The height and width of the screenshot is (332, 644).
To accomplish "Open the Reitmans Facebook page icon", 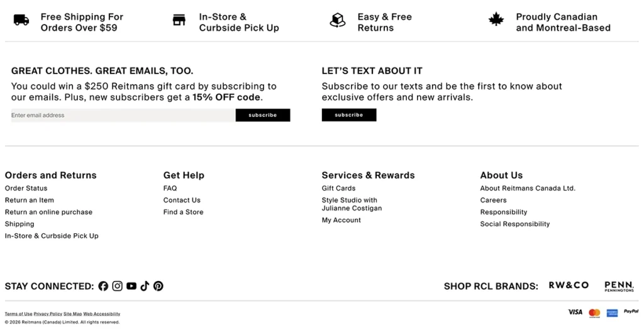I will [103, 286].
